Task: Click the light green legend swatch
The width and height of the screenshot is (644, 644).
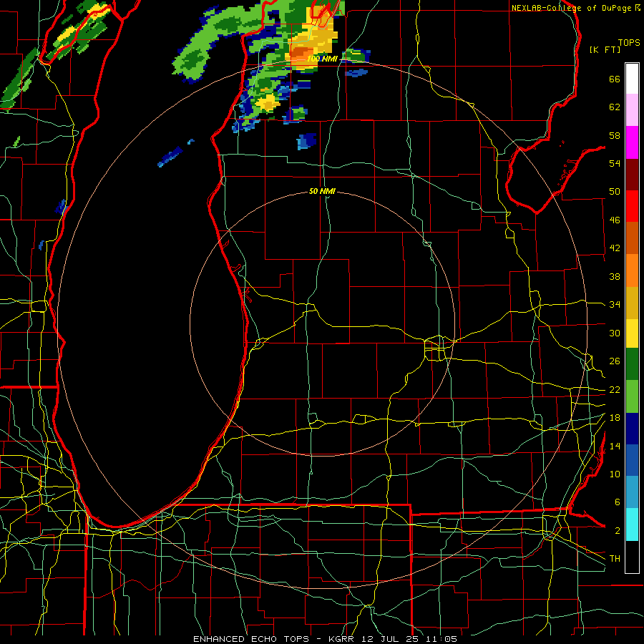Action: (632, 396)
